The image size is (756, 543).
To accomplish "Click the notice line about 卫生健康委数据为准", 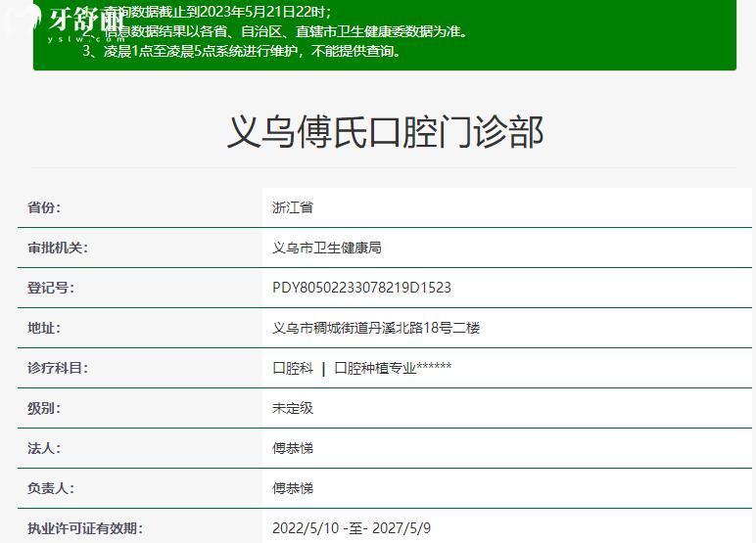I will pos(275,32).
